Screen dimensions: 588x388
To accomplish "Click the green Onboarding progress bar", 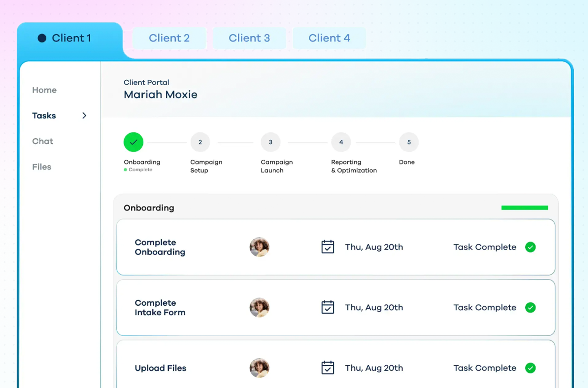I will pyautogui.click(x=524, y=207).
